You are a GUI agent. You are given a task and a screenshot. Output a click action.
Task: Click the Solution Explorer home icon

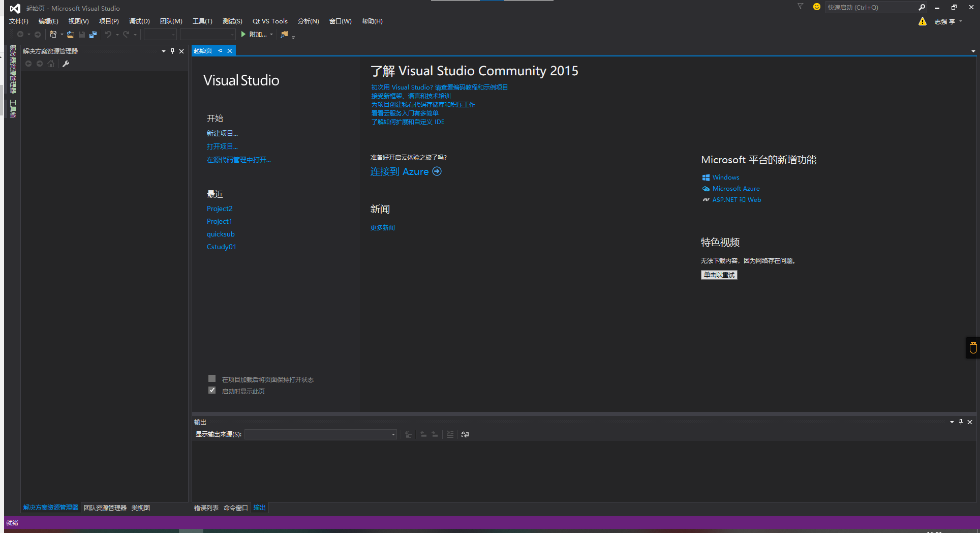(x=51, y=64)
